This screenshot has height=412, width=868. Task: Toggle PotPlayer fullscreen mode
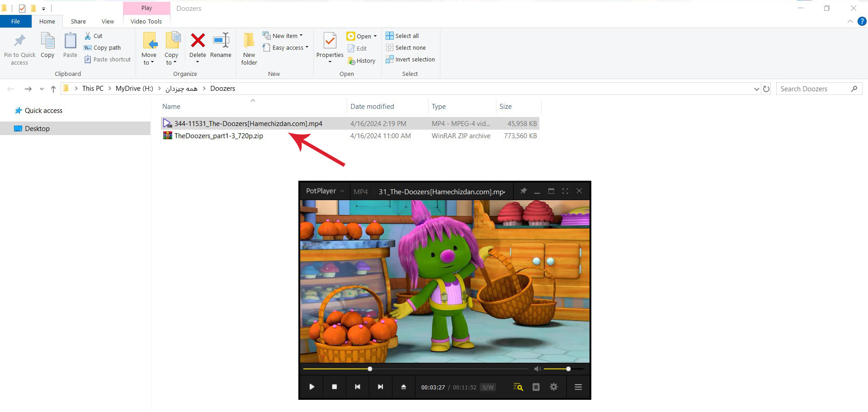click(565, 191)
